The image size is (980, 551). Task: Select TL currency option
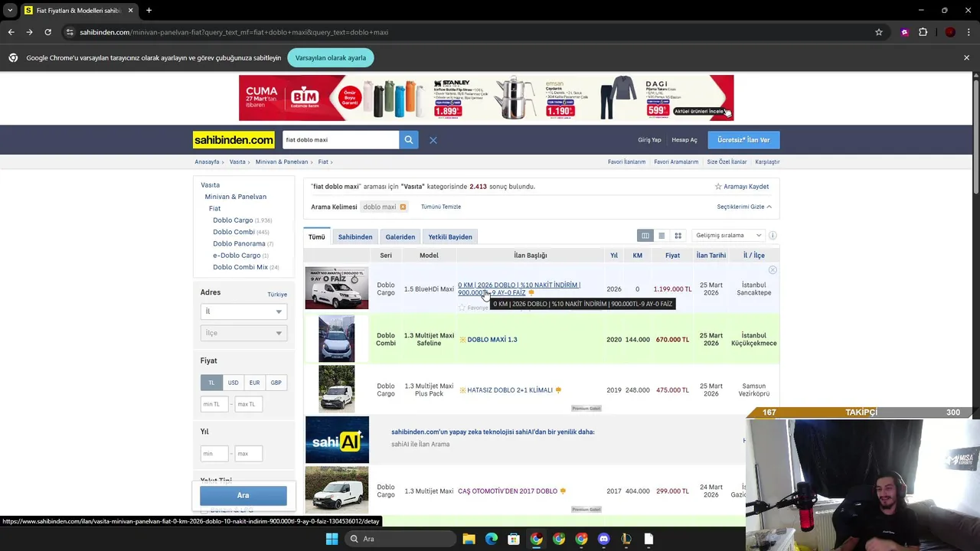point(211,383)
